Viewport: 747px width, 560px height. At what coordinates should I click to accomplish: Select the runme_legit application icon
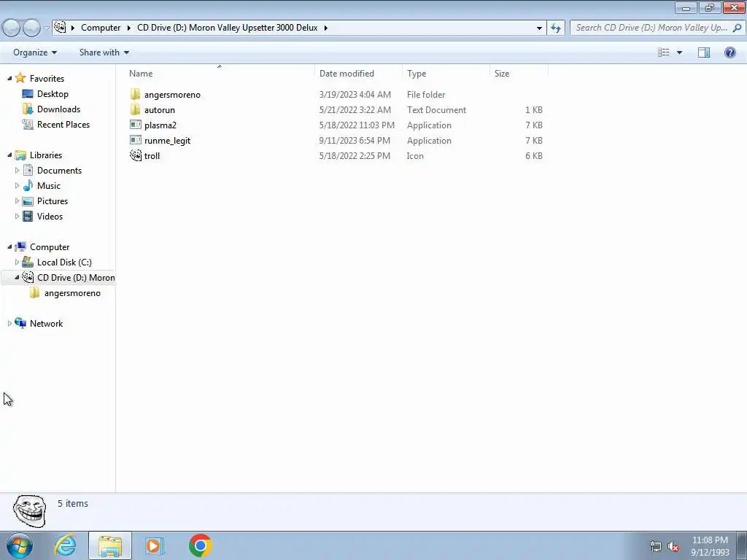coord(135,140)
